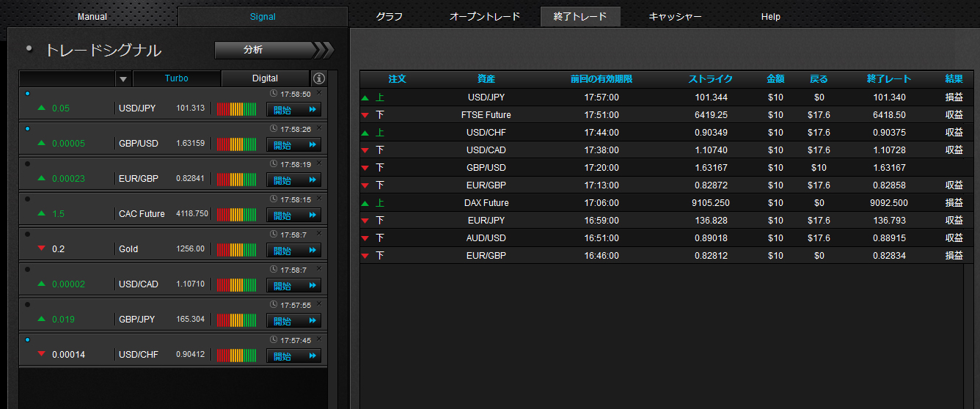The image size is (980, 409).
Task: Select the Signal tab
Action: (x=263, y=16)
